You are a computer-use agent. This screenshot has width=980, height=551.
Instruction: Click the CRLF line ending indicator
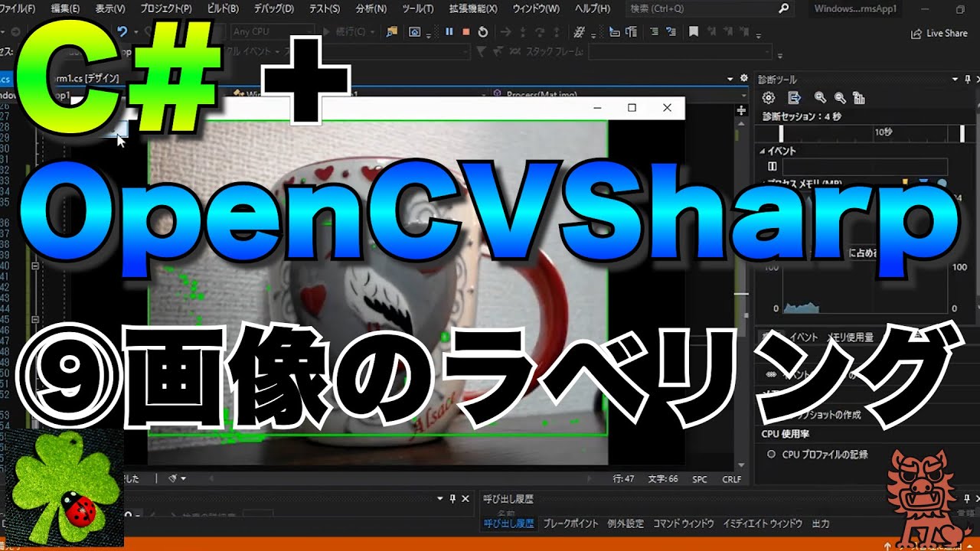(x=731, y=479)
